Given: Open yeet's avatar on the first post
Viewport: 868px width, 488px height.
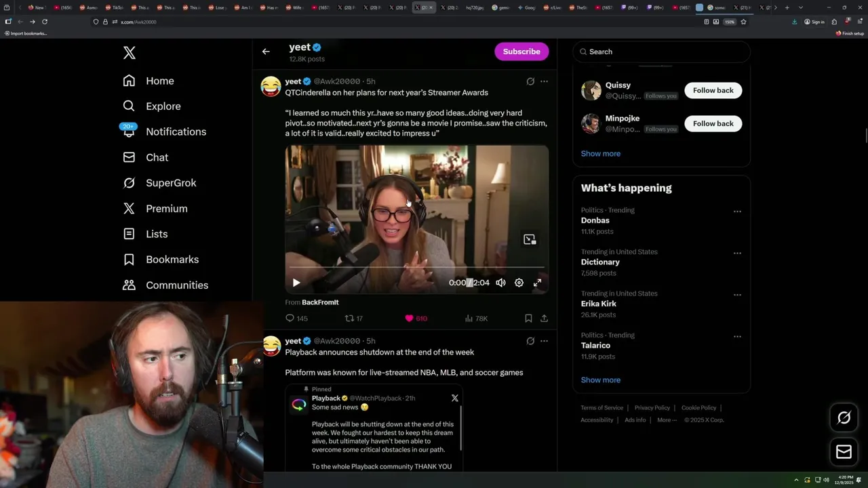Looking at the screenshot, I should coord(271,86).
